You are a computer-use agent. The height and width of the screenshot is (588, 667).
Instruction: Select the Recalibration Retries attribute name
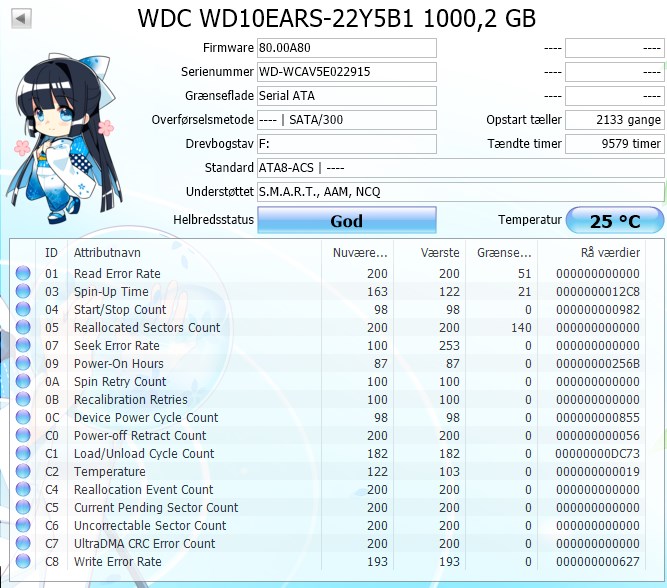click(131, 399)
